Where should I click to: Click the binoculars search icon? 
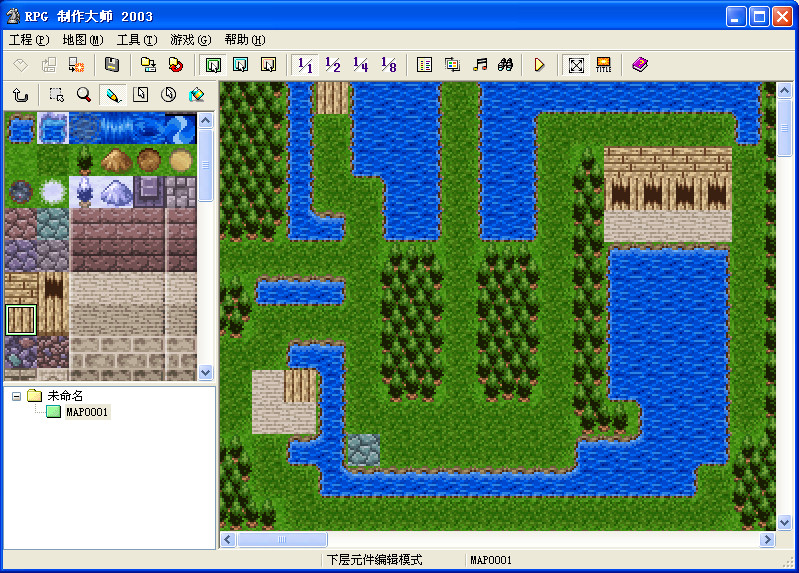click(506, 65)
